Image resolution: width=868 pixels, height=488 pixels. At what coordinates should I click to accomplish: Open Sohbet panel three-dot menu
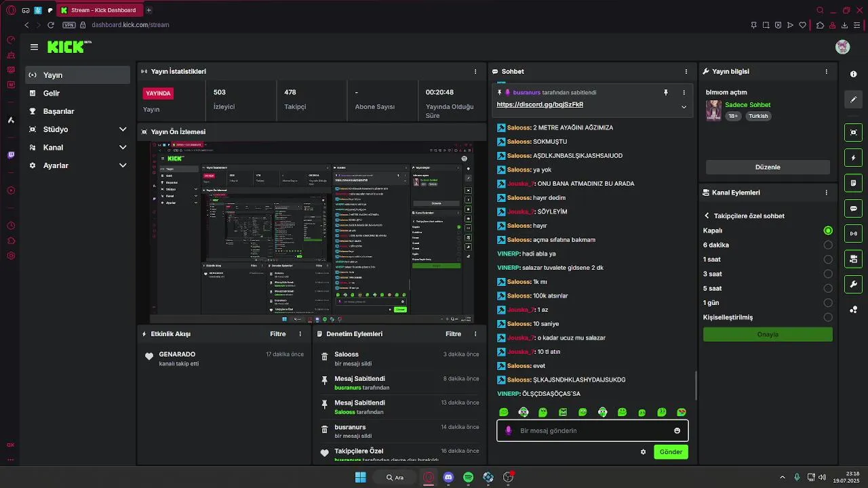[x=686, y=71]
